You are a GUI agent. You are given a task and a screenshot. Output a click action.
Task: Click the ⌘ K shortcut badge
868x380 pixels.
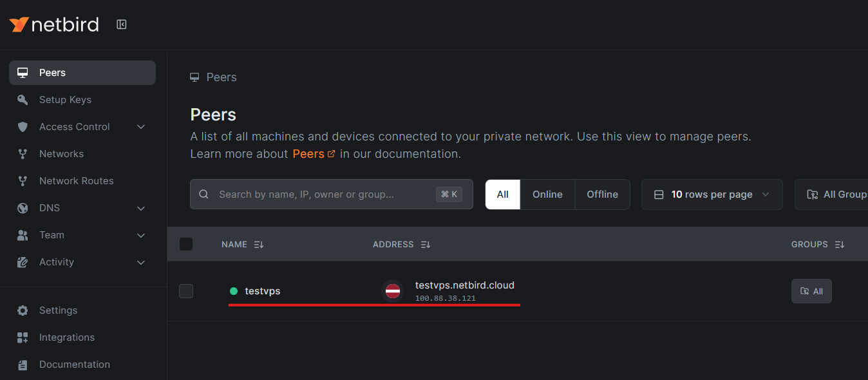449,195
